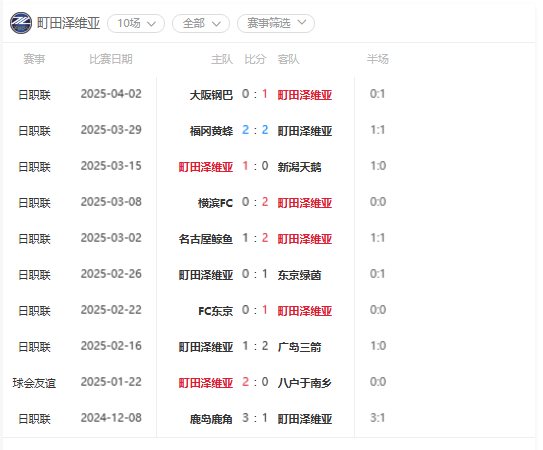Click the 比赛日期 column header
This screenshot has width=543, height=450.
tap(111, 59)
